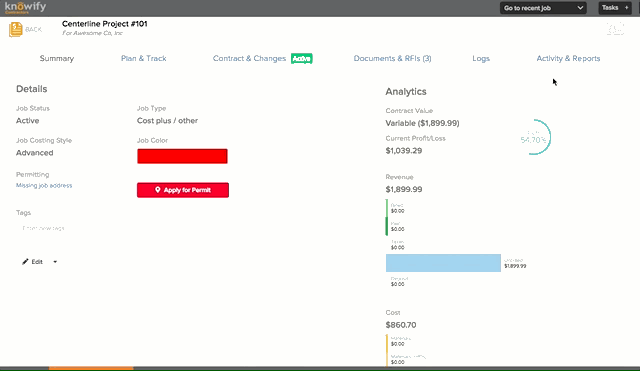The width and height of the screenshot is (640, 371).
Task: Open the Activity & Reports tab
Action: (568, 58)
